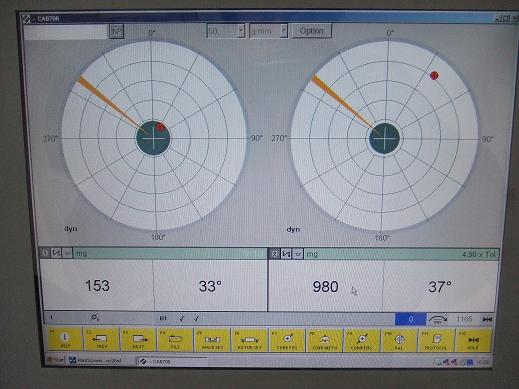Open the F11 PROTOCOL function

436,340
